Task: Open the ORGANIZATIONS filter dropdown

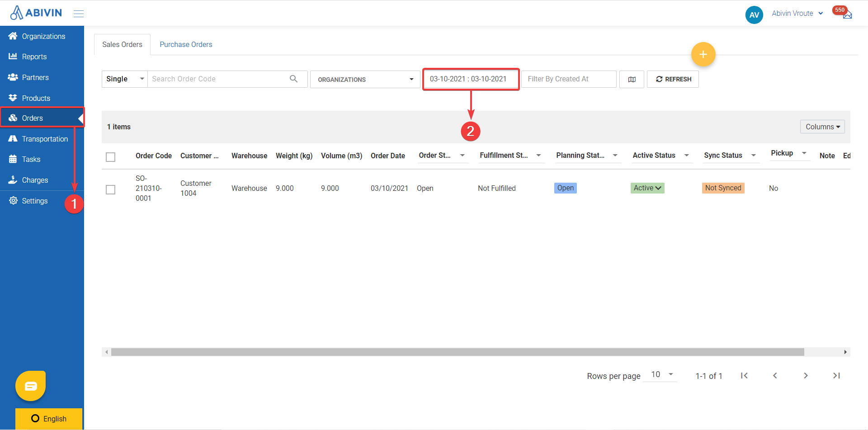Action: point(365,79)
